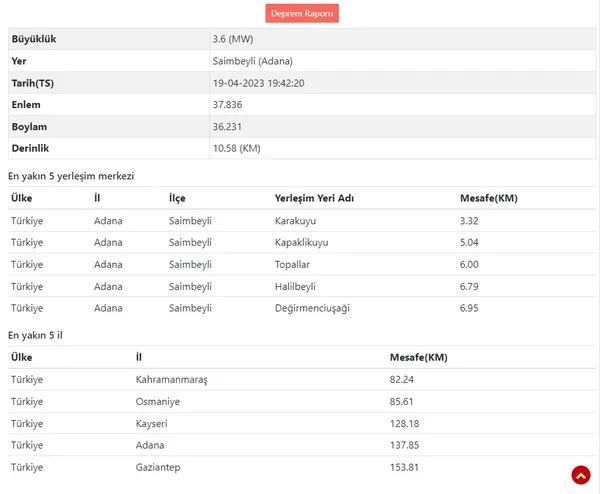Screen dimensions: 600x494
Task: Click the Saimbeyli (Adana) location value
Action: [253, 61]
